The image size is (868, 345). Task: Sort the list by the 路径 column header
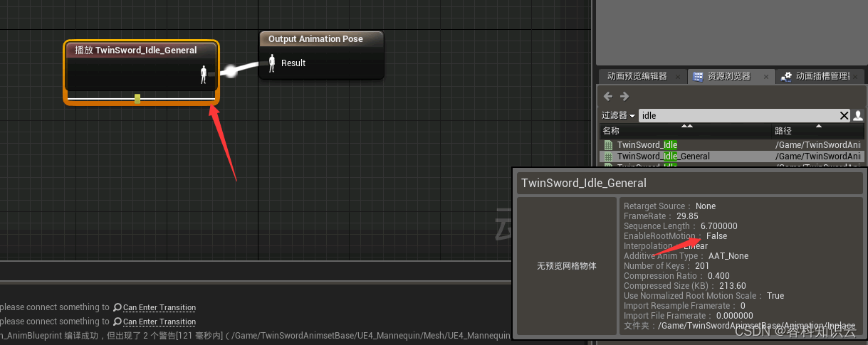[x=817, y=131]
